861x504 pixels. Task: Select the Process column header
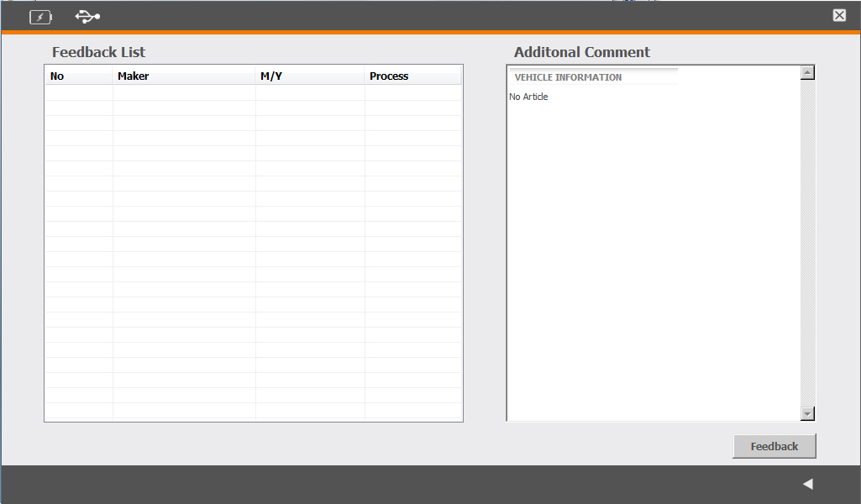click(412, 76)
